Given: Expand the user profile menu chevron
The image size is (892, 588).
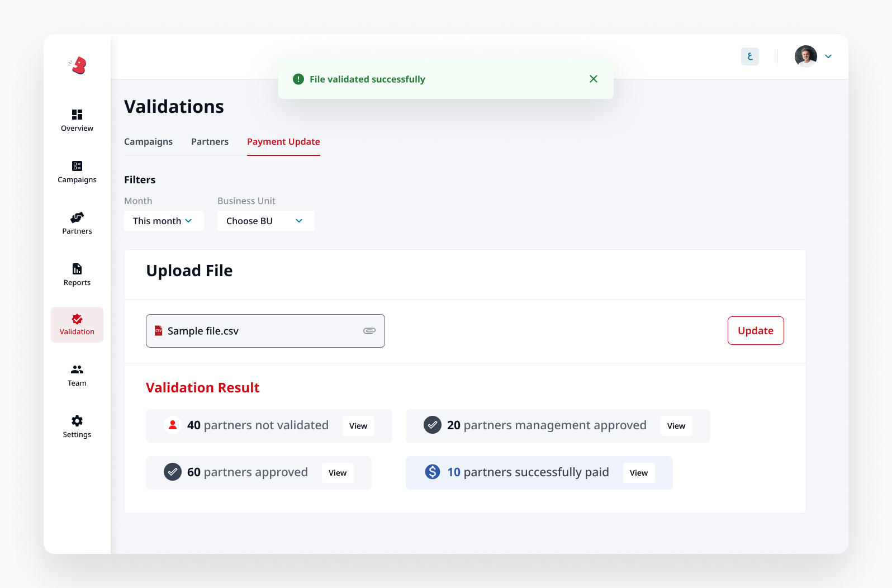Looking at the screenshot, I should click(x=828, y=56).
